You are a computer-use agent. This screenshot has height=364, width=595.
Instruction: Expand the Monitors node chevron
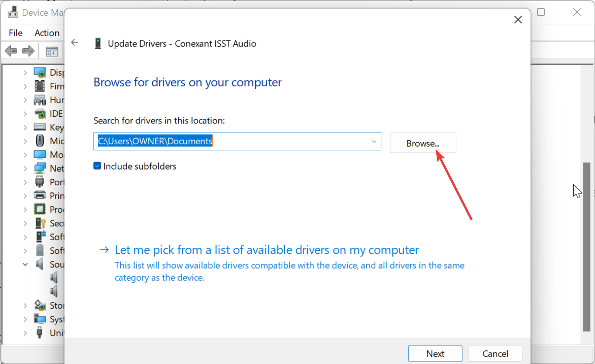[x=25, y=154]
